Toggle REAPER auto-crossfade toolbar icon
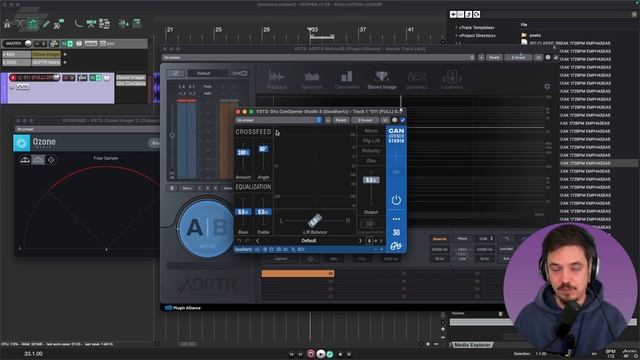This screenshot has width=640, height=360. (x=19, y=24)
